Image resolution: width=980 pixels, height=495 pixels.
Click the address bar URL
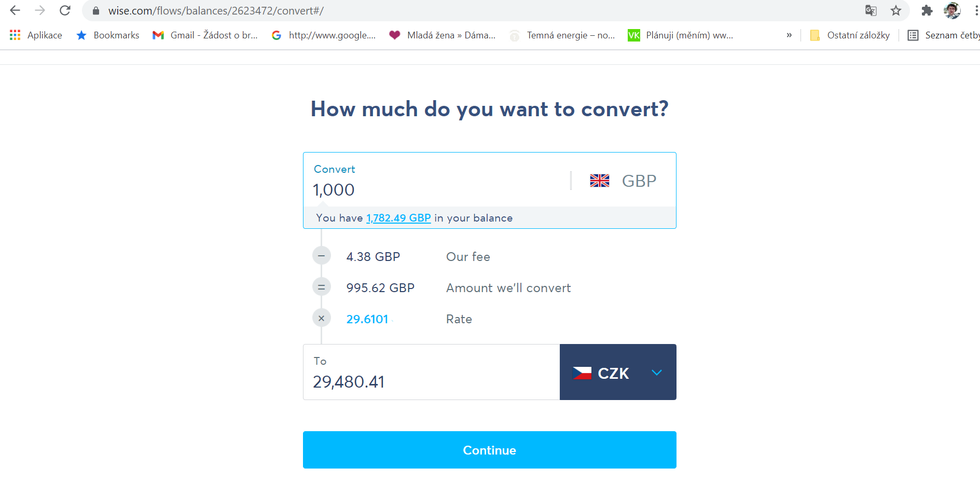216,10
